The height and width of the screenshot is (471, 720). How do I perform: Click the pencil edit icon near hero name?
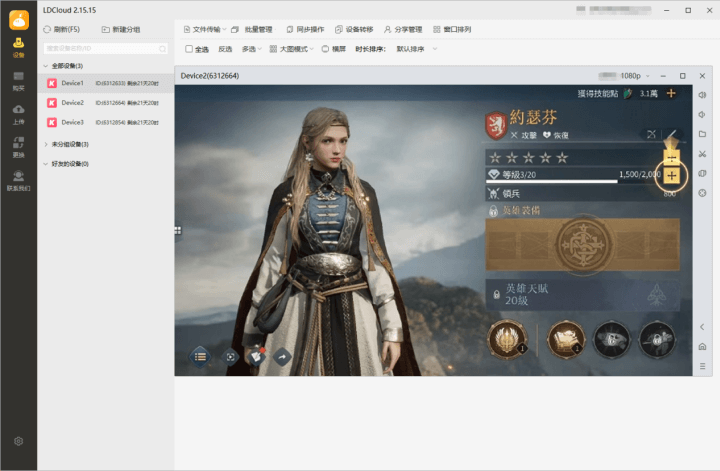click(671, 134)
